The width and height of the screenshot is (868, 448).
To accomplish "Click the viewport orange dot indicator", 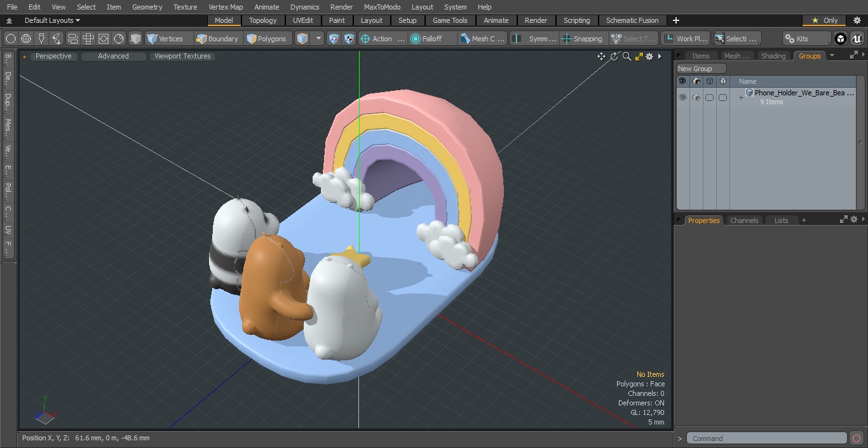I will pyautogui.click(x=24, y=57).
